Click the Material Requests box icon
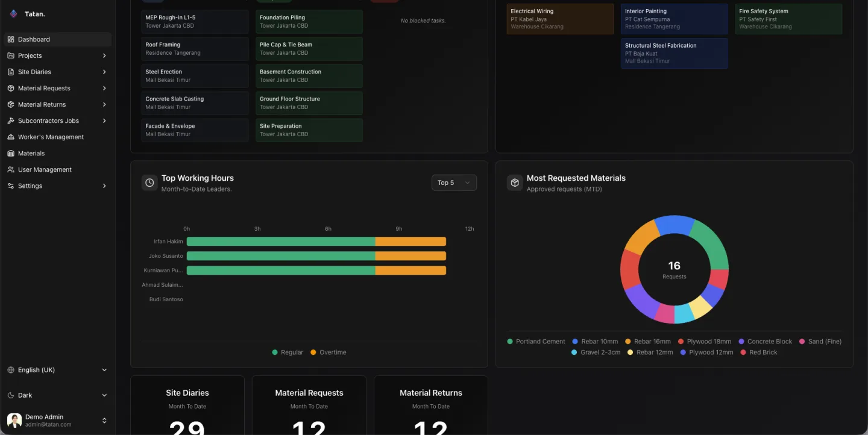The image size is (868, 435). pyautogui.click(x=11, y=88)
